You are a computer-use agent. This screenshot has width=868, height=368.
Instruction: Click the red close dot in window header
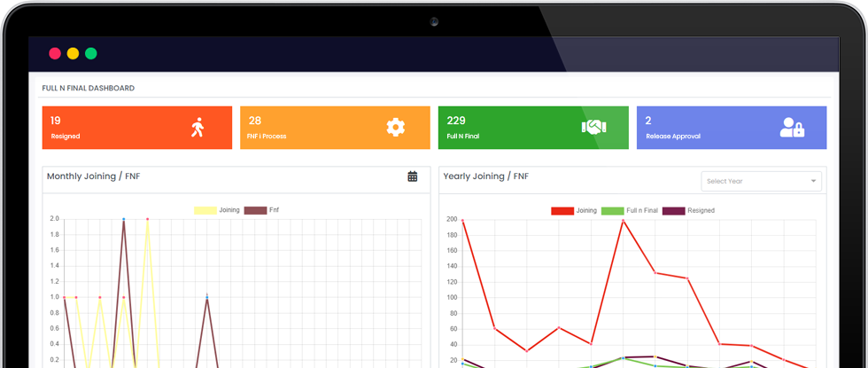coord(55,53)
